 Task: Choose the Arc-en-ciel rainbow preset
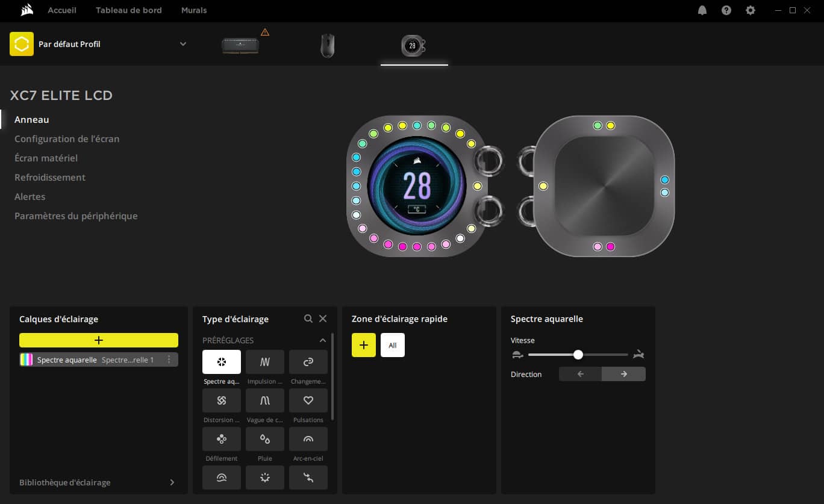(308, 439)
